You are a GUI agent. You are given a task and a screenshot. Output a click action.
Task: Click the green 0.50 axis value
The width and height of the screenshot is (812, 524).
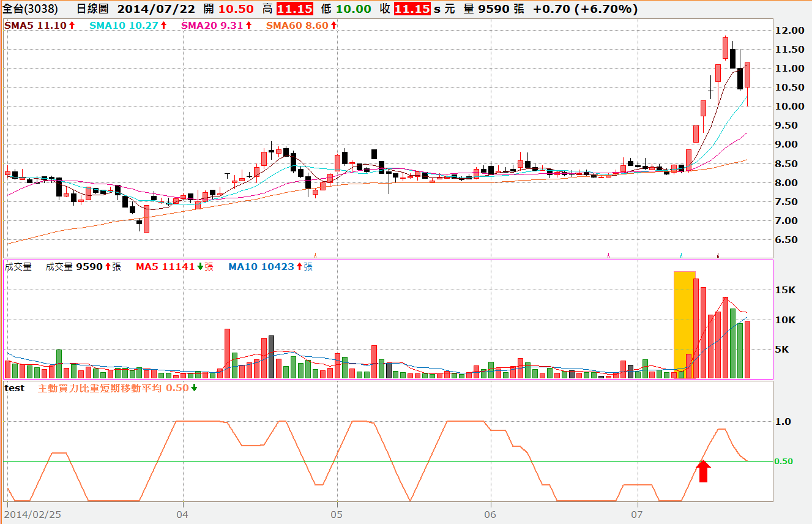[784, 461]
